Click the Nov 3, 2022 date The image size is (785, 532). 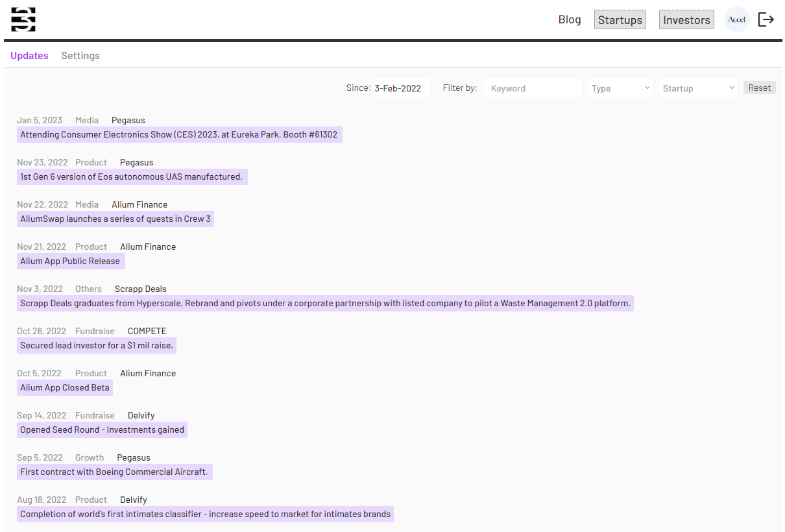point(40,289)
